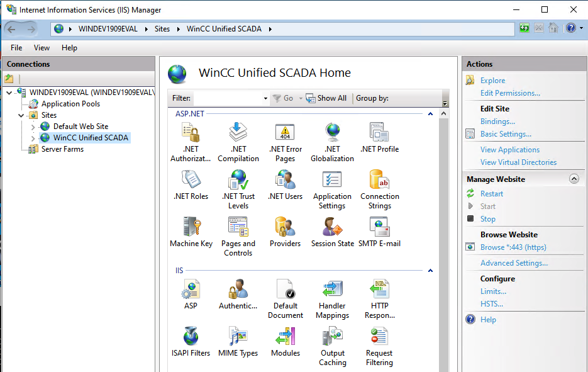The height and width of the screenshot is (372, 588).
Task: Stop the website
Action: [x=488, y=219]
